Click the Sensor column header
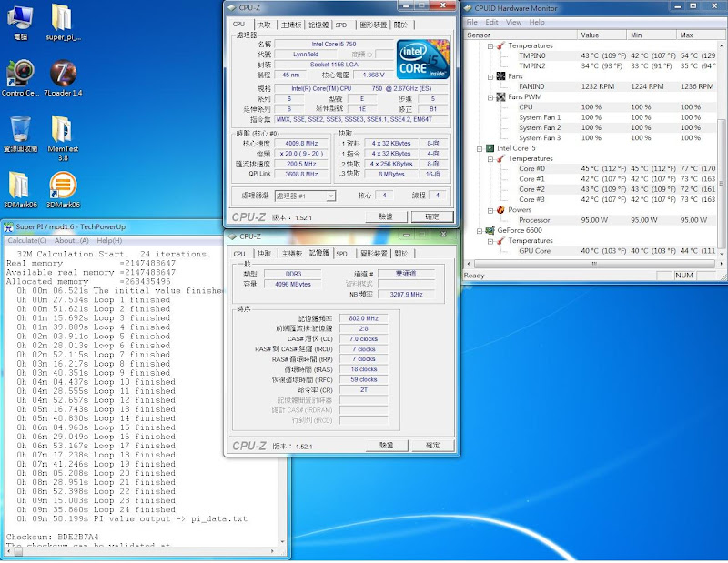The image size is (728, 563). coord(521,35)
